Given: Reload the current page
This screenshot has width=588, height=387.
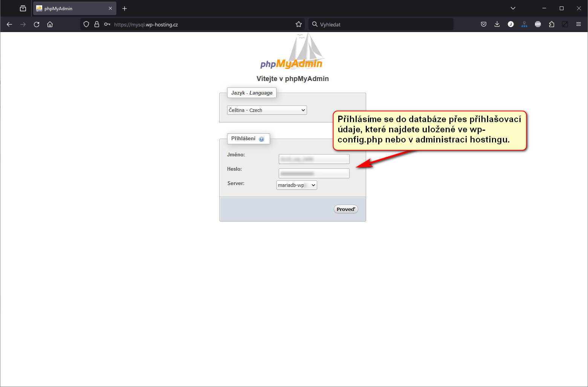Looking at the screenshot, I should tap(37, 24).
